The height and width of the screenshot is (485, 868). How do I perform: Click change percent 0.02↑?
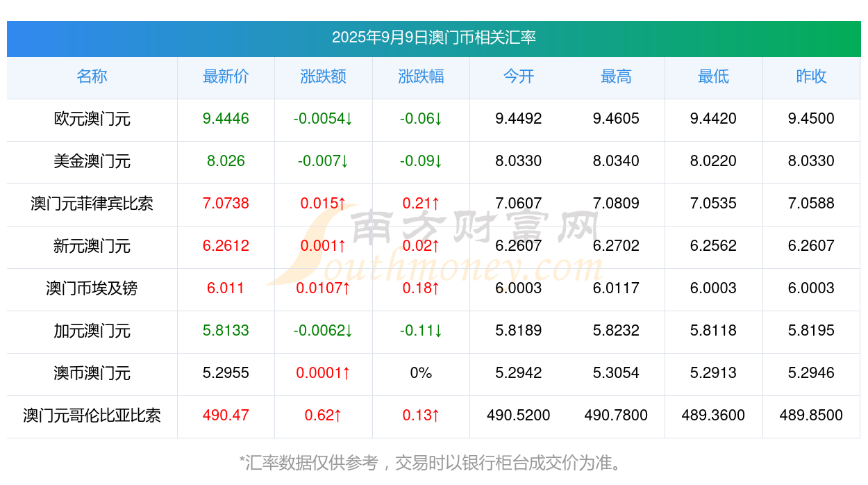[x=421, y=246]
